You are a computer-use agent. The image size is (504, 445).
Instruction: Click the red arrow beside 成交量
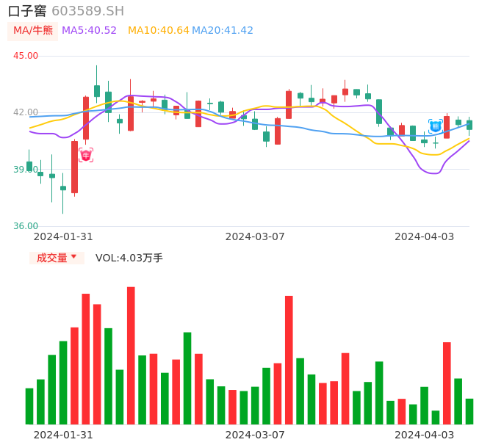73,257
